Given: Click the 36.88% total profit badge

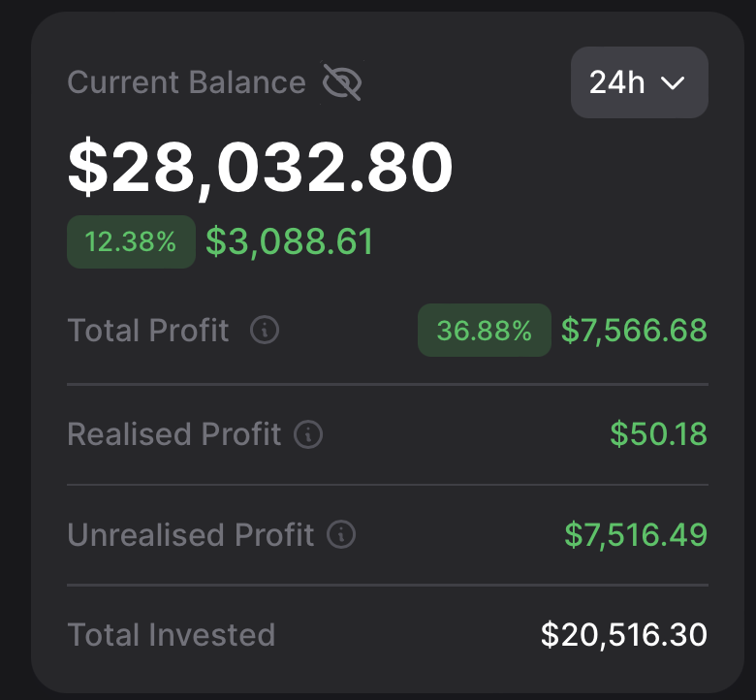Looking at the screenshot, I should pyautogui.click(x=484, y=331).
